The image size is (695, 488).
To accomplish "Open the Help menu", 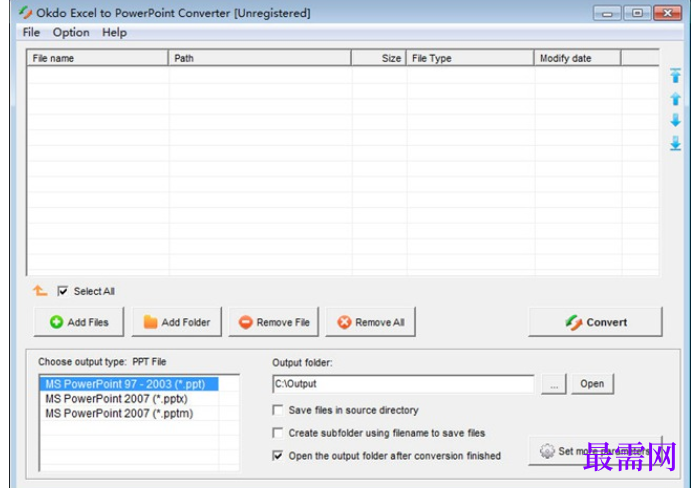I will click(x=114, y=32).
